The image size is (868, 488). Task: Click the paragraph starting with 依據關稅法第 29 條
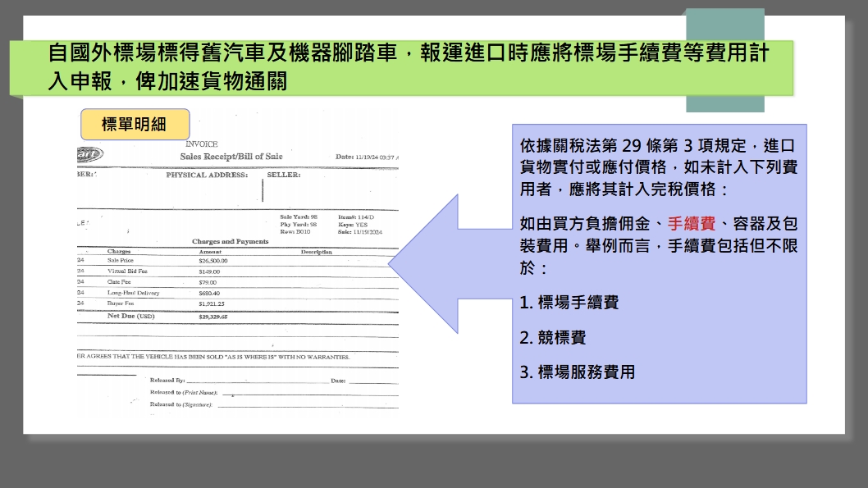(659, 167)
